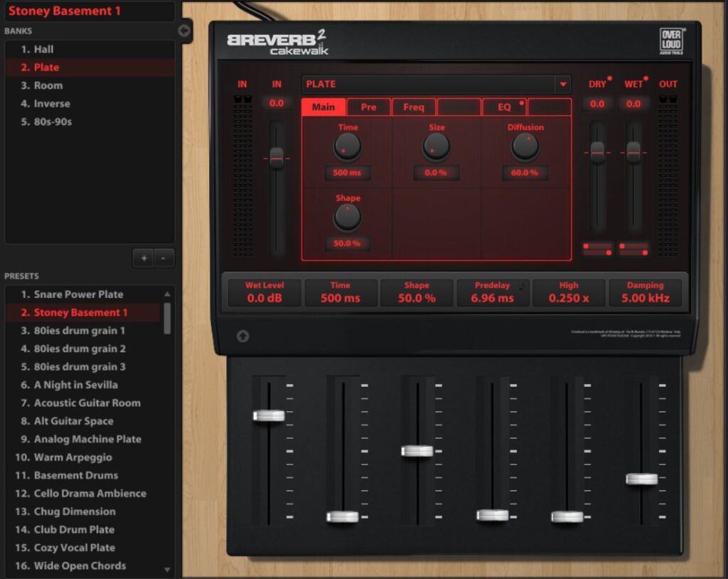Click the Predelay 6.96 ms slot
Viewport: 728px width, 579px height.
click(493, 293)
